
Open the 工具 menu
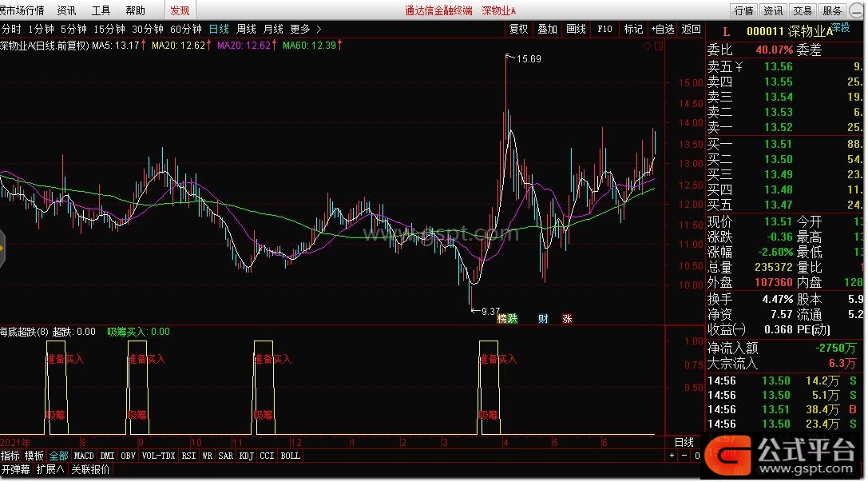[x=101, y=10]
